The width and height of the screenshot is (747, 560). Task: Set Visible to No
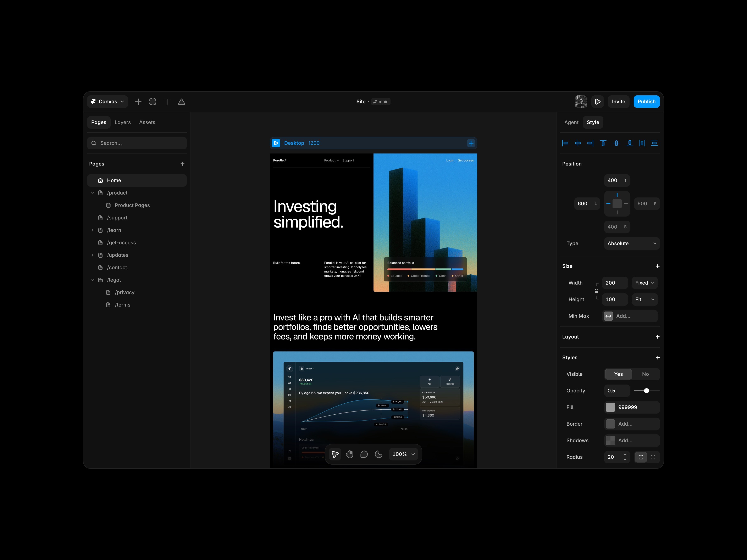(645, 374)
